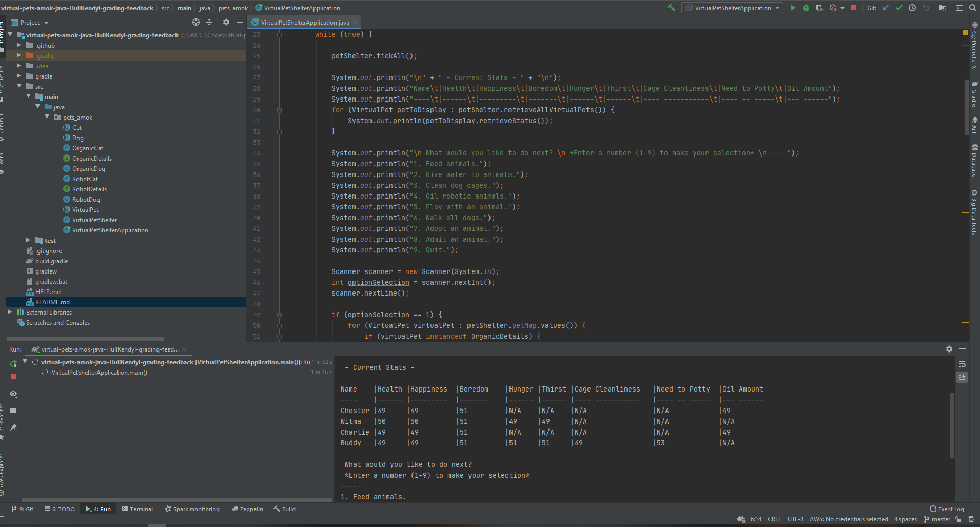Screen dimensions: 980x527
Task: Start debugging with the green bug icon
Action: pyautogui.click(x=806, y=8)
